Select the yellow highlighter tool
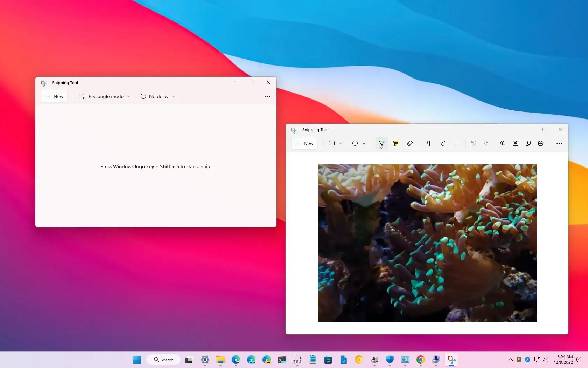The width and height of the screenshot is (588, 368). (396, 143)
